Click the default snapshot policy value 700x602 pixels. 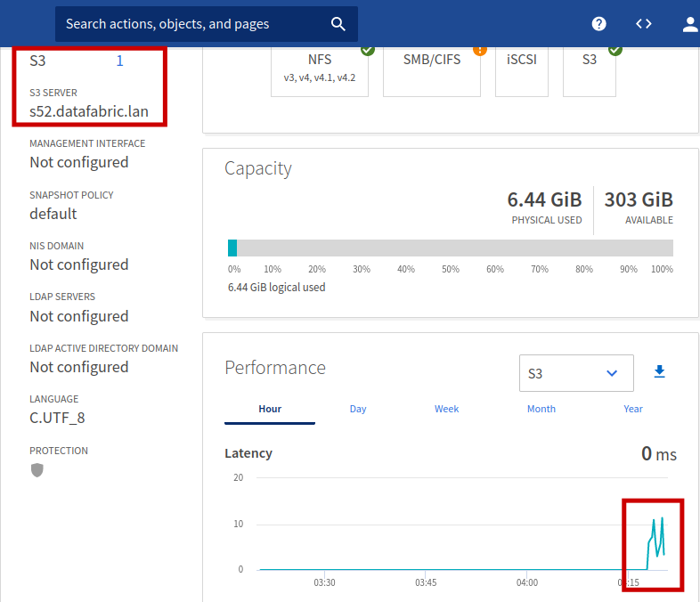53,215
